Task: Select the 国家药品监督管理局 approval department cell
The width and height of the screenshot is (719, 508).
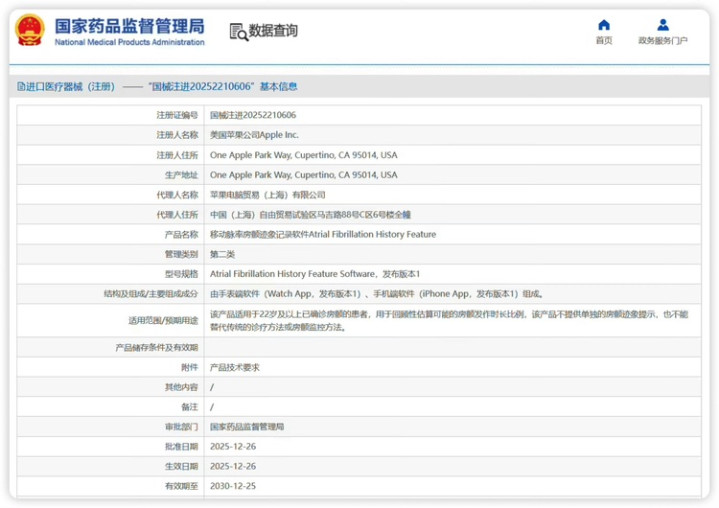Action: click(x=246, y=426)
